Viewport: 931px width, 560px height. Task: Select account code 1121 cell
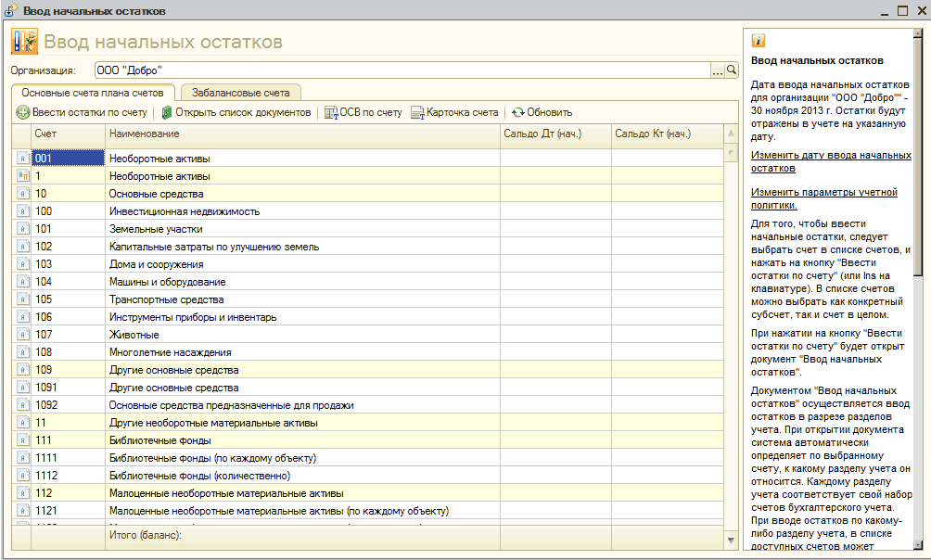(68, 511)
